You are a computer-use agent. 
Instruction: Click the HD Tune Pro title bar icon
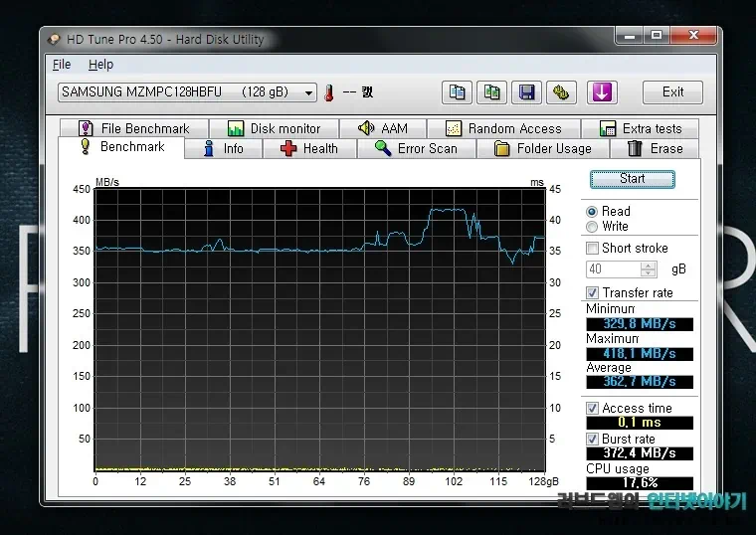tap(54, 39)
